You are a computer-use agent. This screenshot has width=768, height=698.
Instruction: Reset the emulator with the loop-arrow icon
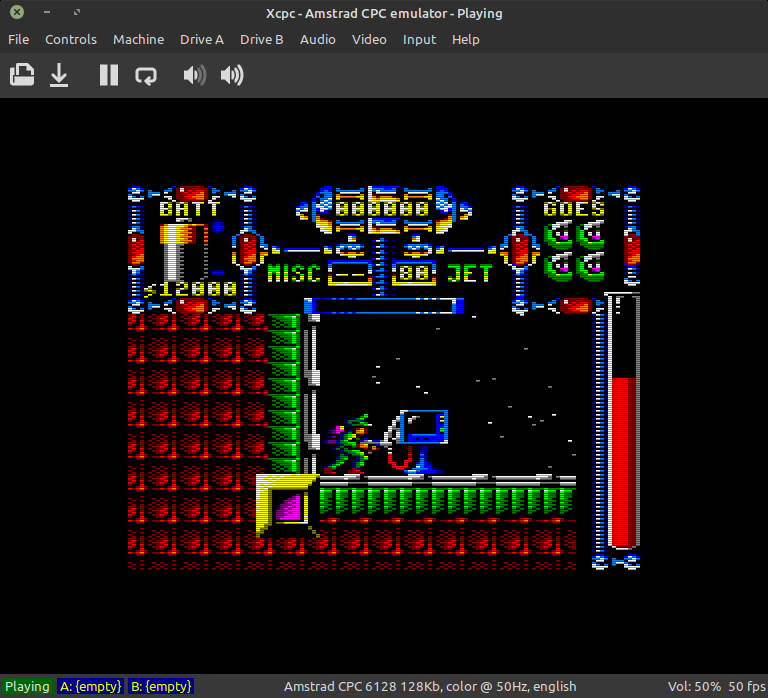pyautogui.click(x=146, y=76)
